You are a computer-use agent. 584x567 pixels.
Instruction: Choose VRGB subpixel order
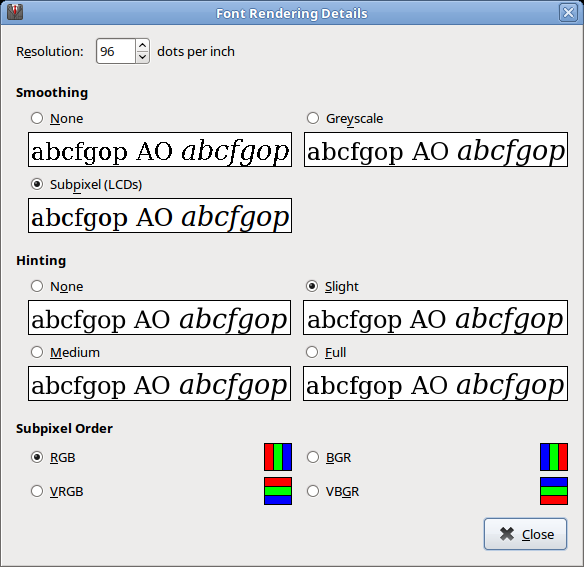pyautogui.click(x=37, y=491)
